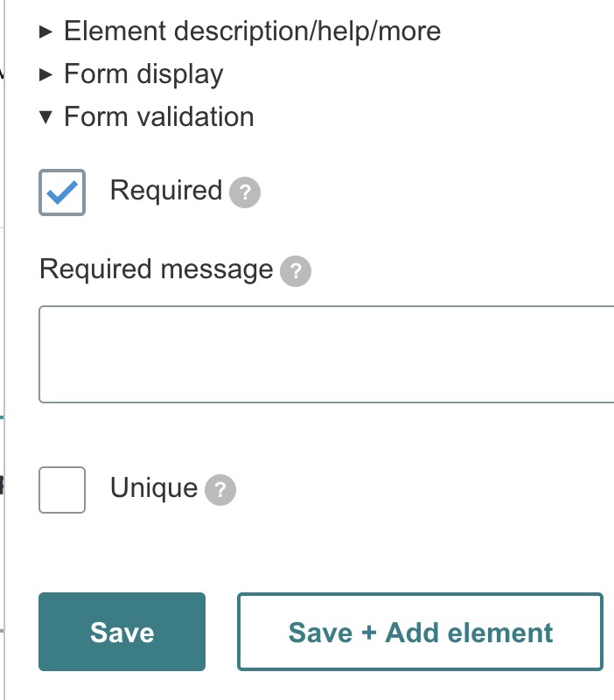Screen dimensions: 614x700
Task: Click the Form display heading text
Action: pos(143,75)
